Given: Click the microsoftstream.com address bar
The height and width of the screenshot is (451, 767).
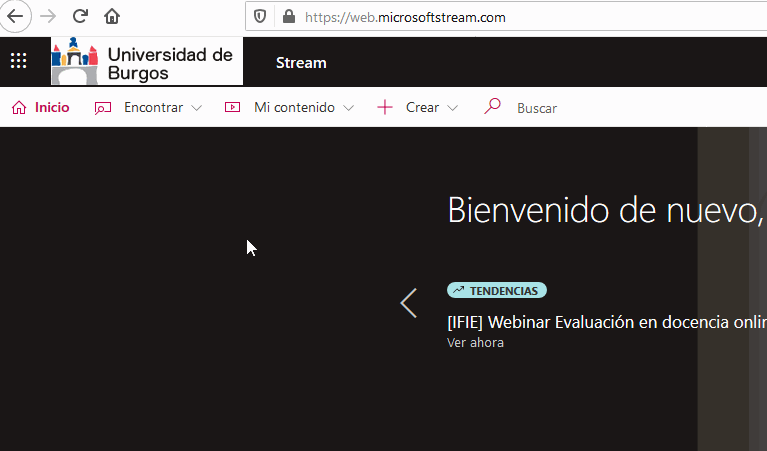Looking at the screenshot, I should point(506,17).
